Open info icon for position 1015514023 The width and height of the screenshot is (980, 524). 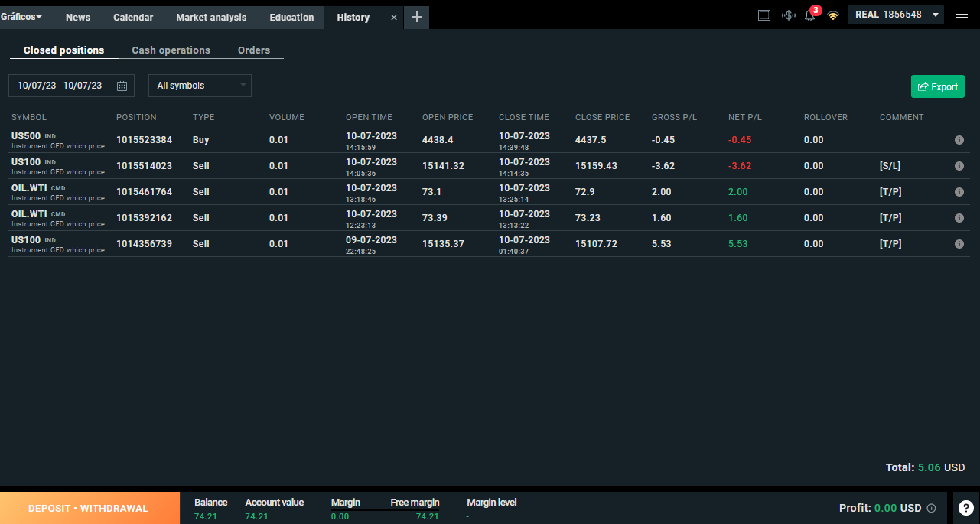[x=959, y=166]
